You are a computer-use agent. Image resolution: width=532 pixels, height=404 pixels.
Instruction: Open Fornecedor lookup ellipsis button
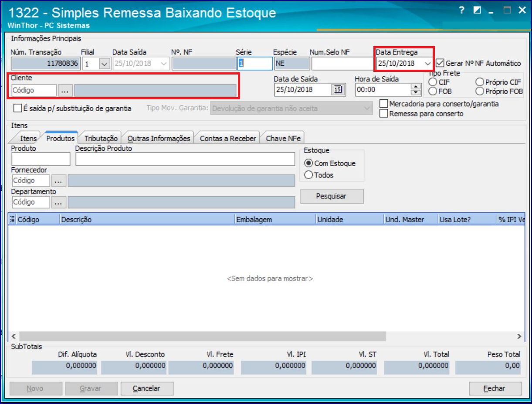coord(58,180)
